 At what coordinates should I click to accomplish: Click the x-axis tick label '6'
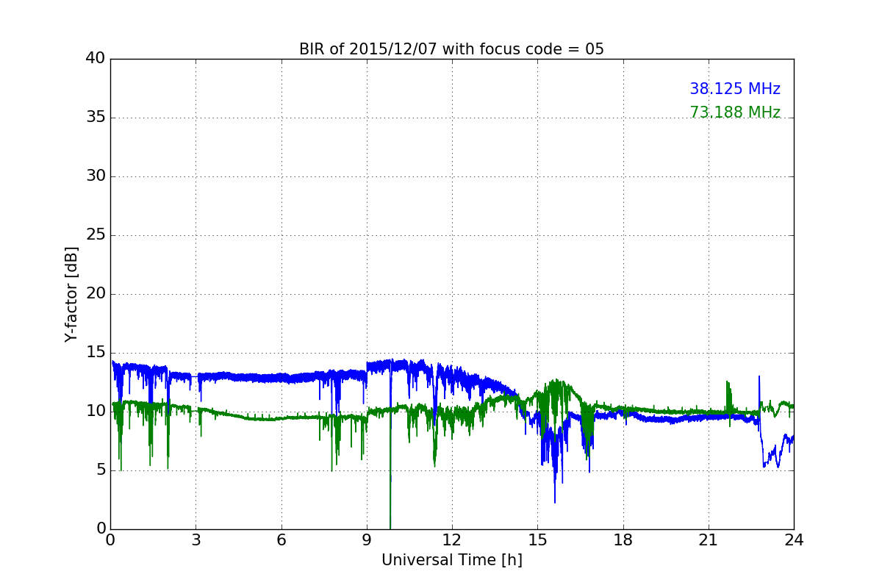(x=281, y=540)
